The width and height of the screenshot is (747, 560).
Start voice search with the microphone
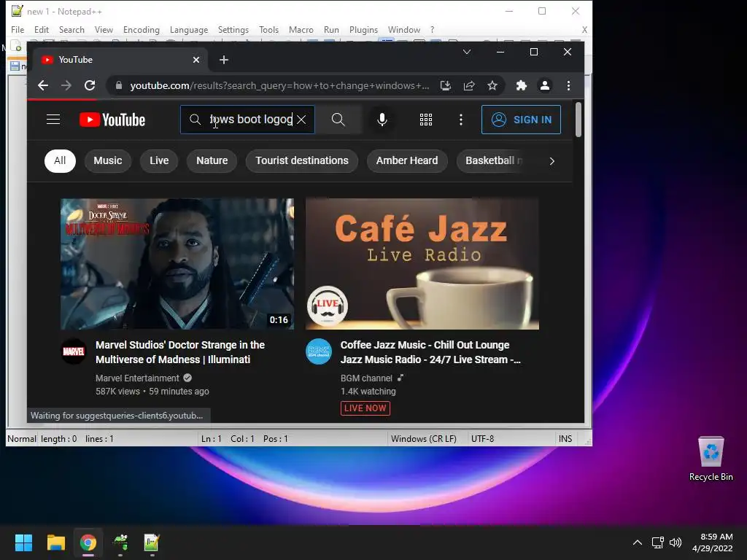382,120
